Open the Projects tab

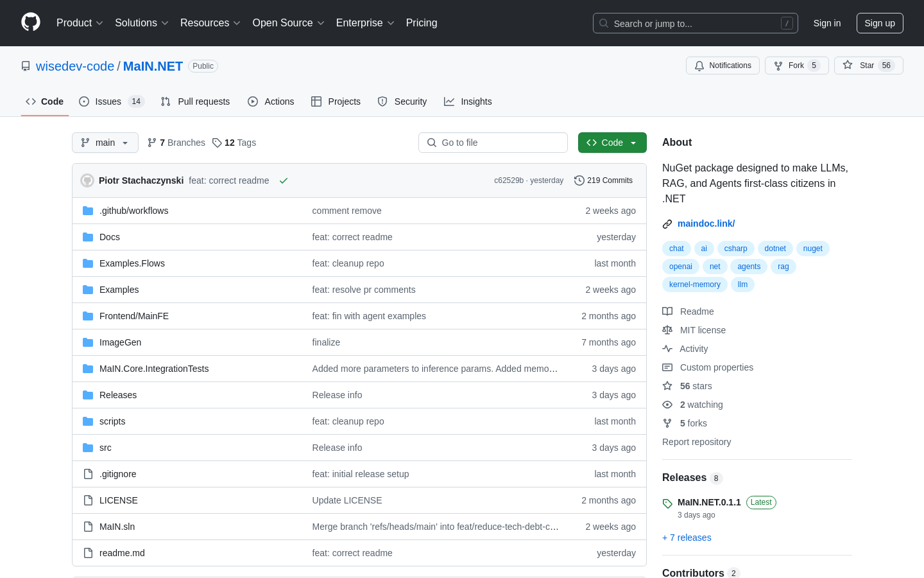336,101
